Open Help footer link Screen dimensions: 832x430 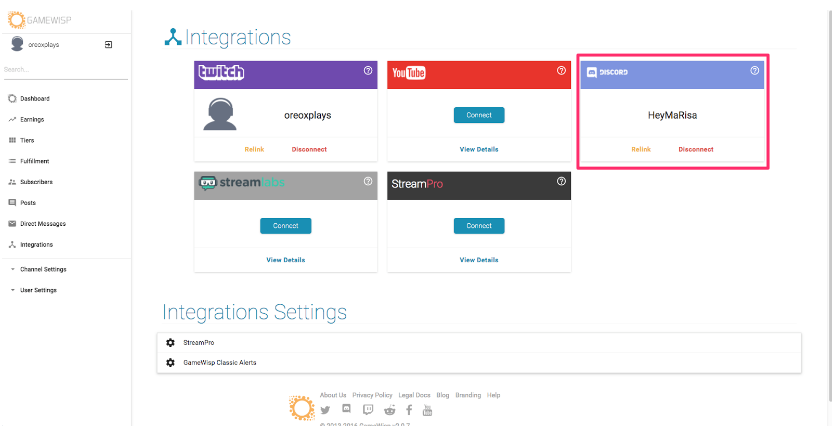pos(493,395)
